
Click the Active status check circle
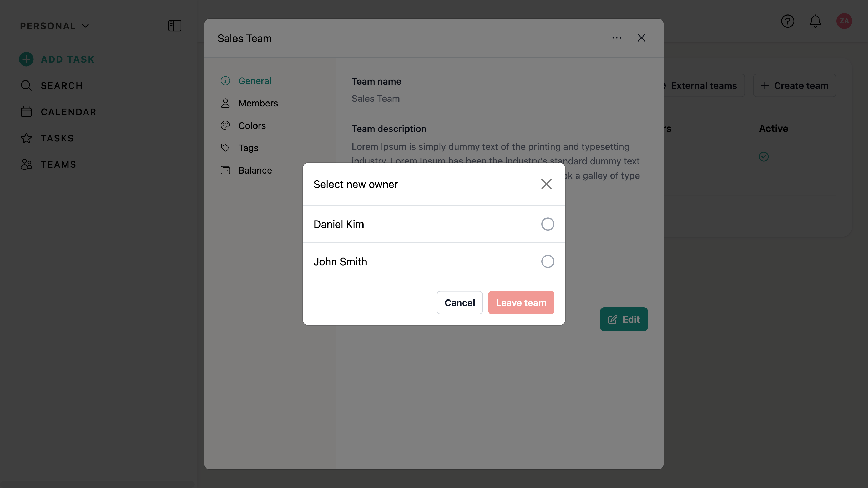764,157
